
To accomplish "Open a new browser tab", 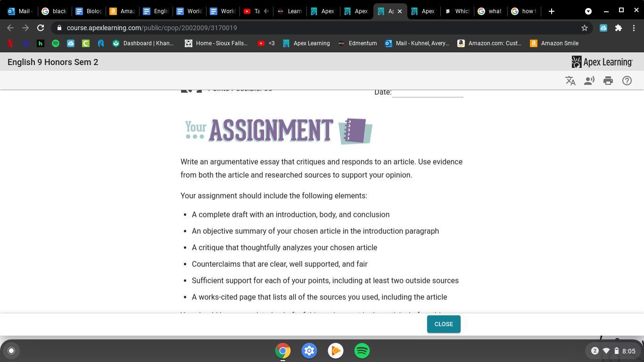I will pyautogui.click(x=552, y=11).
